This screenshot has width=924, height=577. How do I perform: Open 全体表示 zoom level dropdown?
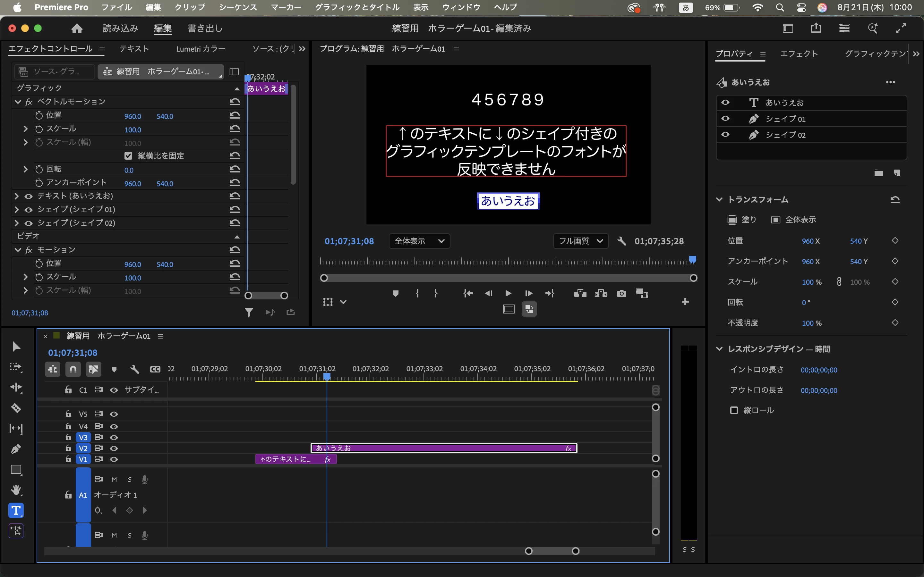coord(419,241)
